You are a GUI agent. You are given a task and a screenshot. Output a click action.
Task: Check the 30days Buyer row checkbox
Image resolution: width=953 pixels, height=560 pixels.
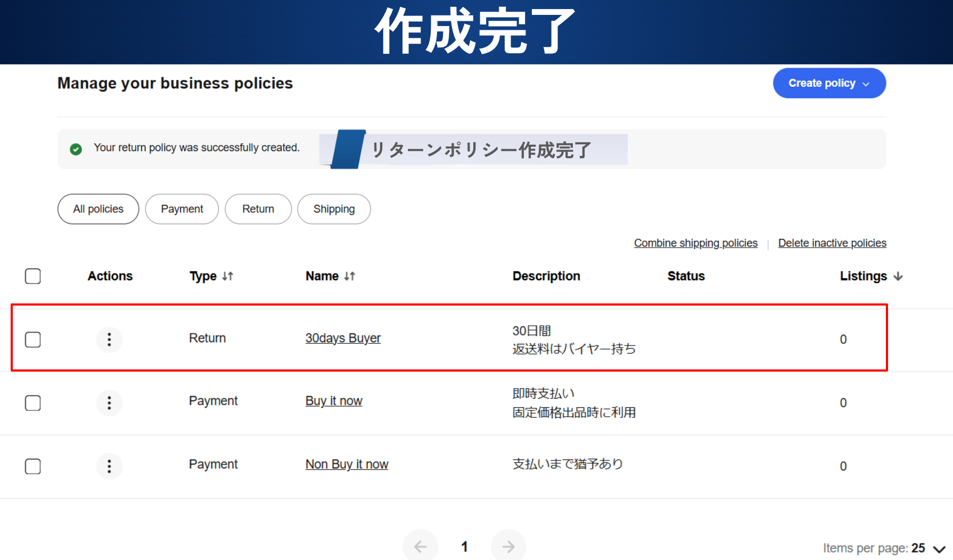[x=33, y=340]
